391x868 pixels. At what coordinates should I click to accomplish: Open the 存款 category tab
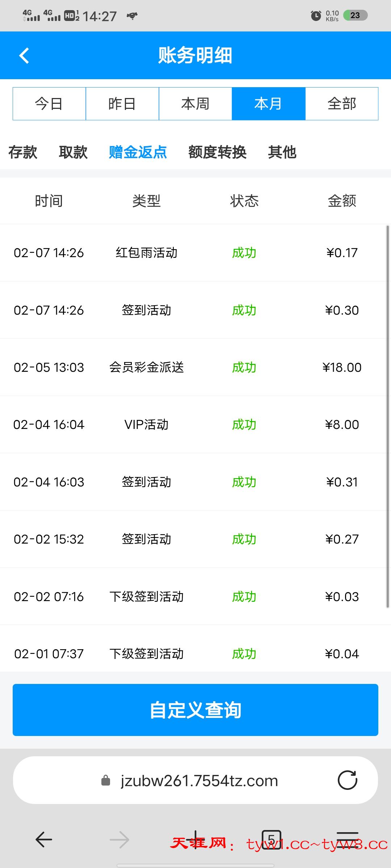pyautogui.click(x=23, y=152)
